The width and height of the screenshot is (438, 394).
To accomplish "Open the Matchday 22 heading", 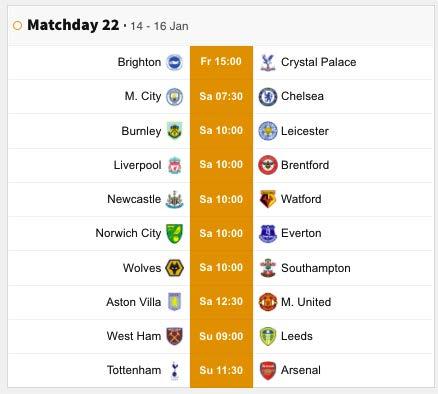I will pos(73,25).
